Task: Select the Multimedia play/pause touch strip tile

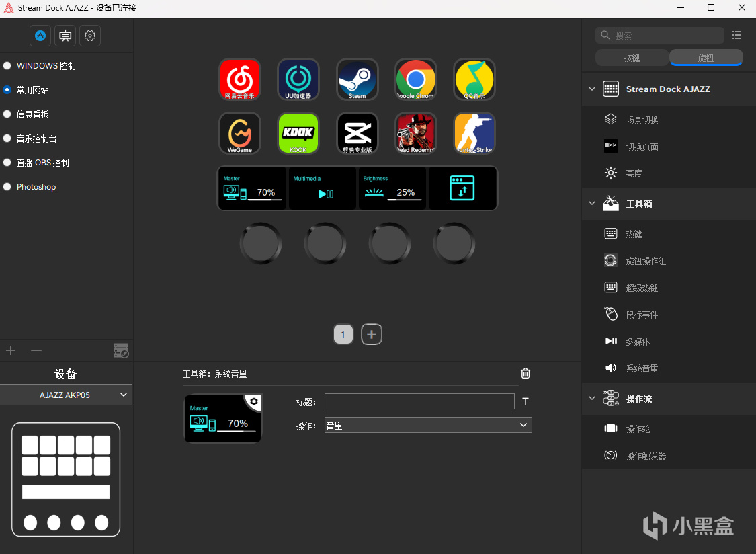Action: coord(322,188)
